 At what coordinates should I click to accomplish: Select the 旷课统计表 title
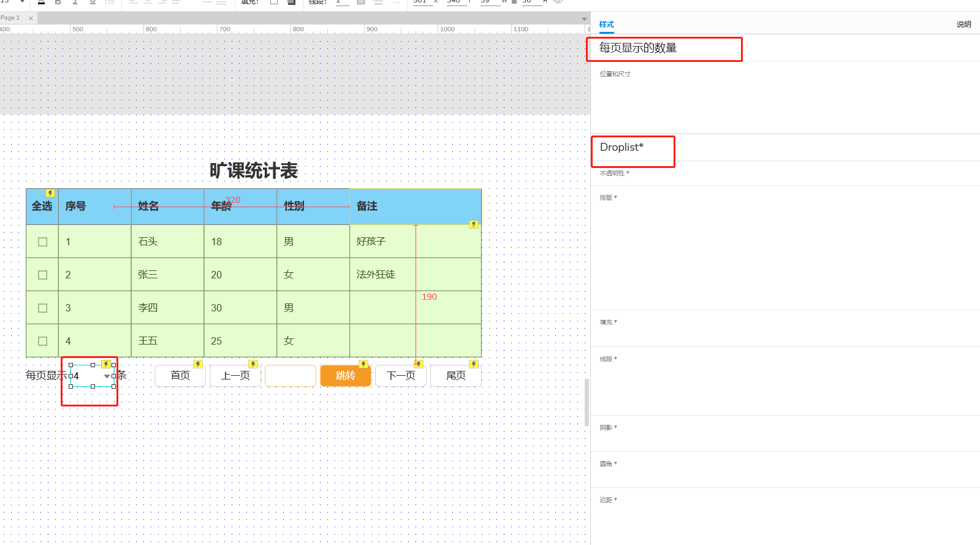tap(254, 170)
